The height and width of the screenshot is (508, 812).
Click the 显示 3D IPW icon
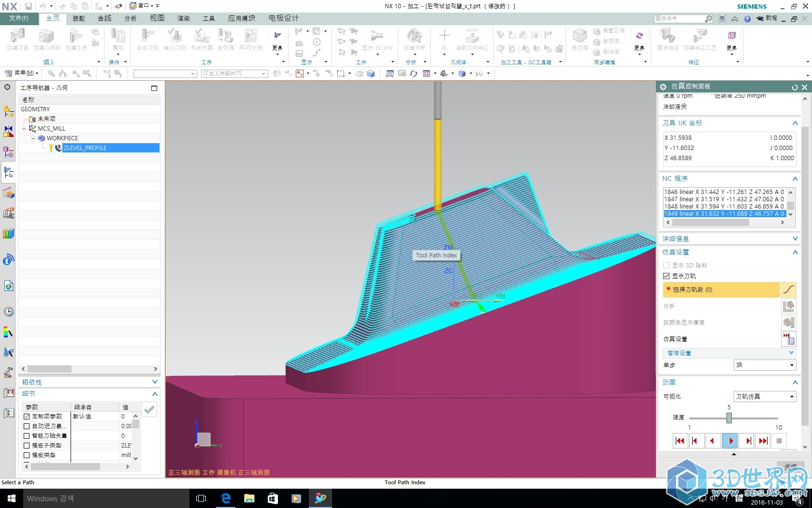[x=377, y=40]
